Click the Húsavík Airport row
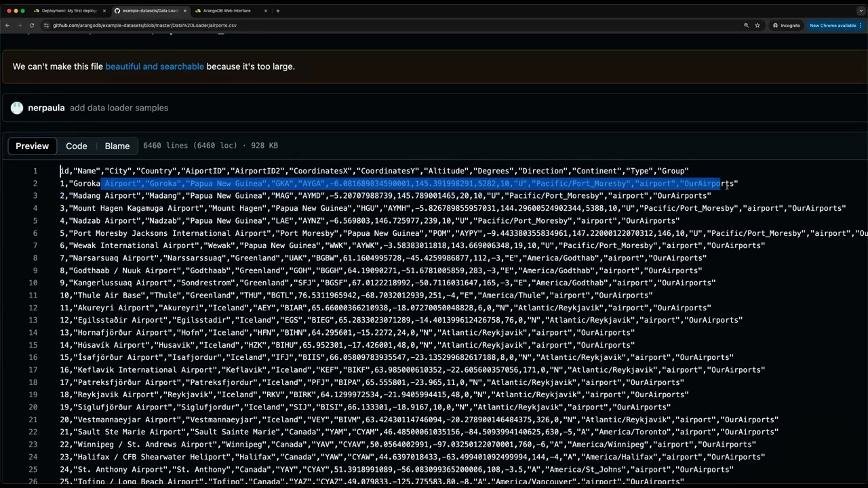The image size is (868, 488). (x=347, y=345)
